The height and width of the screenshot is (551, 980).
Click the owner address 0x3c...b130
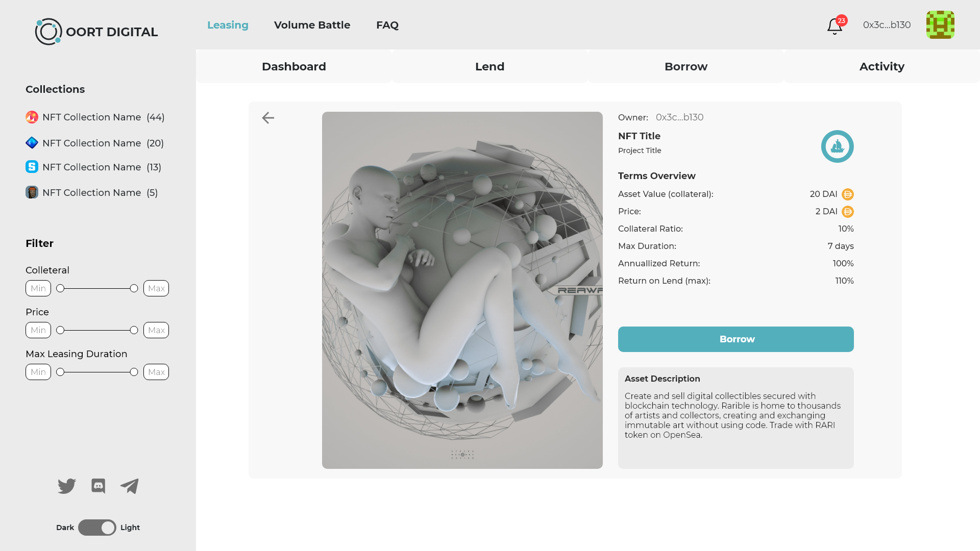point(679,117)
